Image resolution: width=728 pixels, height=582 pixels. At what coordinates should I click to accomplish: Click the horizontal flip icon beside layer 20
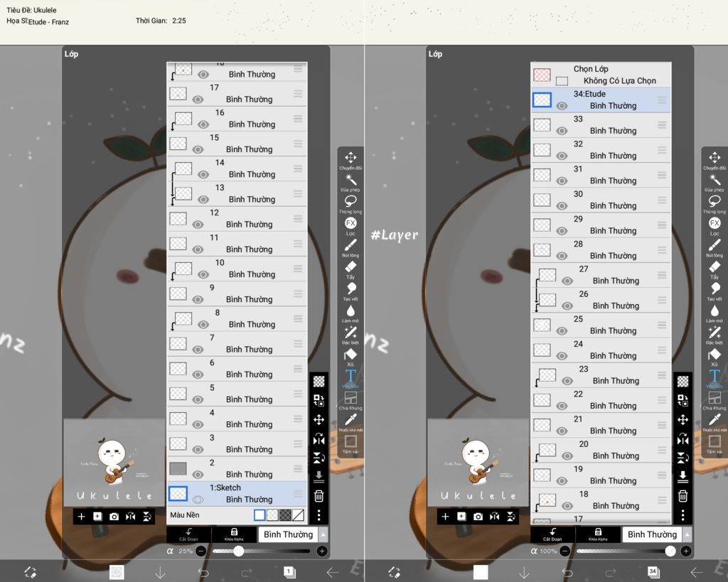tap(683, 438)
